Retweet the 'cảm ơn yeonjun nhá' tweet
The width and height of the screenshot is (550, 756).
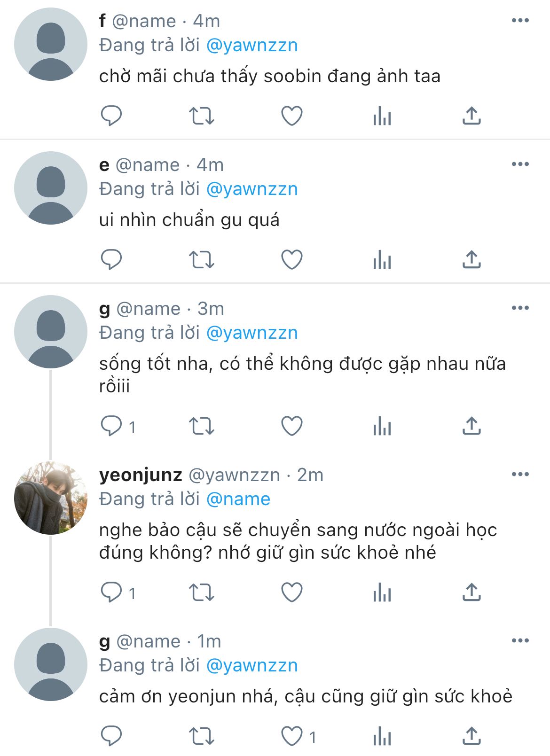click(x=201, y=736)
